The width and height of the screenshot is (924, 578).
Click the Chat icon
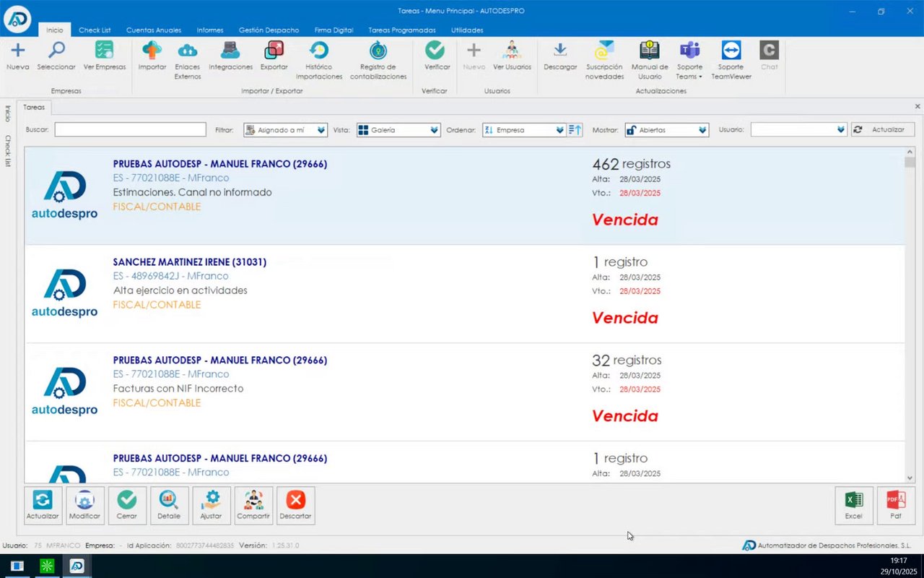[x=769, y=51]
